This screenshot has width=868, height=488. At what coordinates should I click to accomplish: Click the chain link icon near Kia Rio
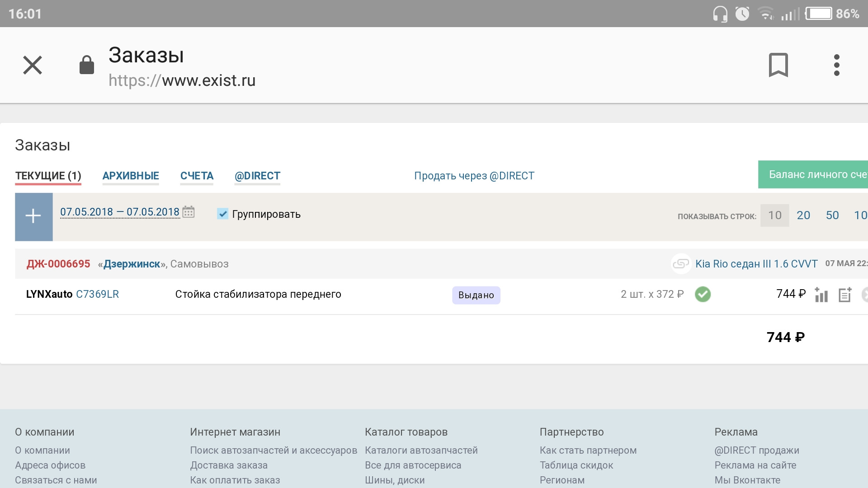(681, 264)
